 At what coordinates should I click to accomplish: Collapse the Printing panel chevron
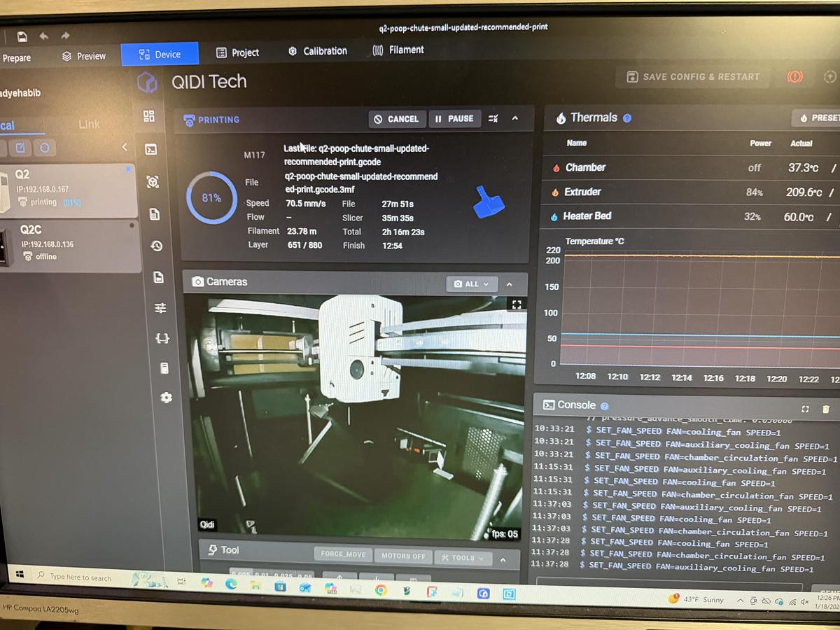tap(515, 119)
